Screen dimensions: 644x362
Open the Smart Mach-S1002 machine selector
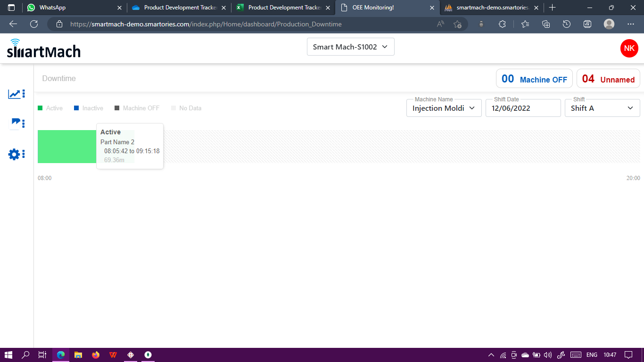coord(350,47)
